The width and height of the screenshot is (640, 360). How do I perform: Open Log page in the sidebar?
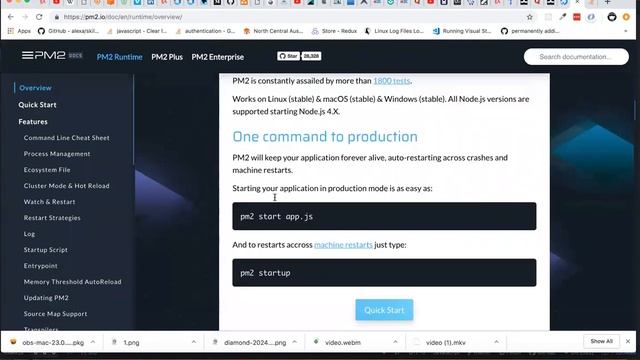pos(29,234)
